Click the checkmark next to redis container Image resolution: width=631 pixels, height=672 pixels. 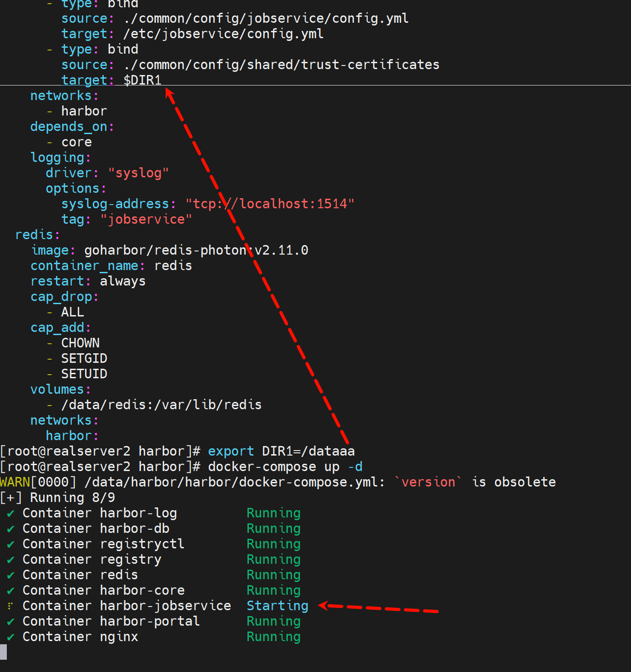click(x=10, y=576)
